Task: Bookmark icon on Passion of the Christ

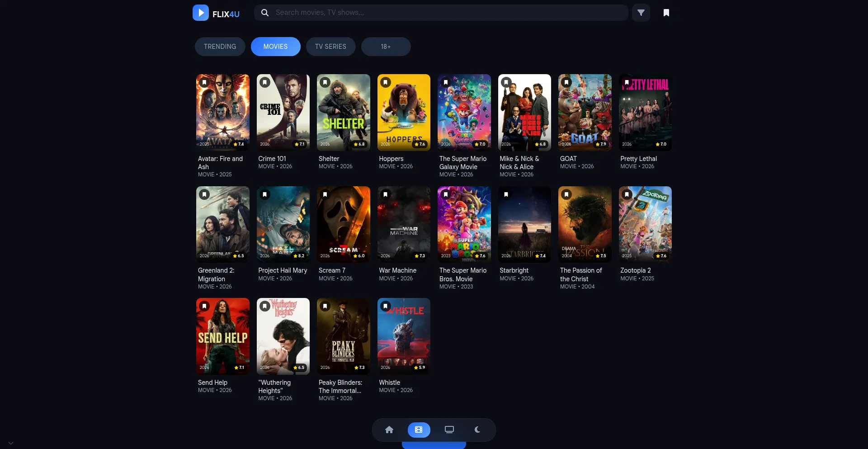Action: click(566, 194)
